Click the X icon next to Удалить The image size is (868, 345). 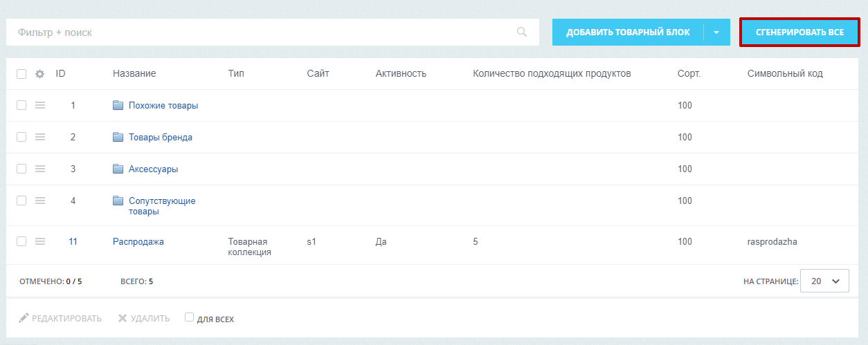123,318
